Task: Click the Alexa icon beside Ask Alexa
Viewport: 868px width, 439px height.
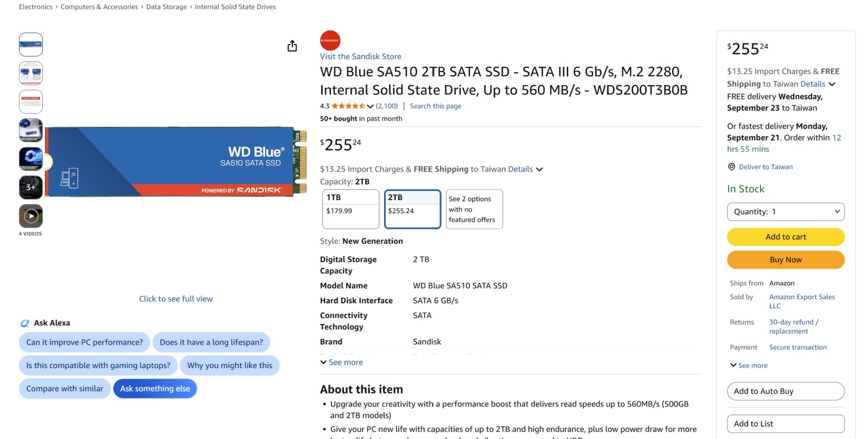Action: point(25,323)
